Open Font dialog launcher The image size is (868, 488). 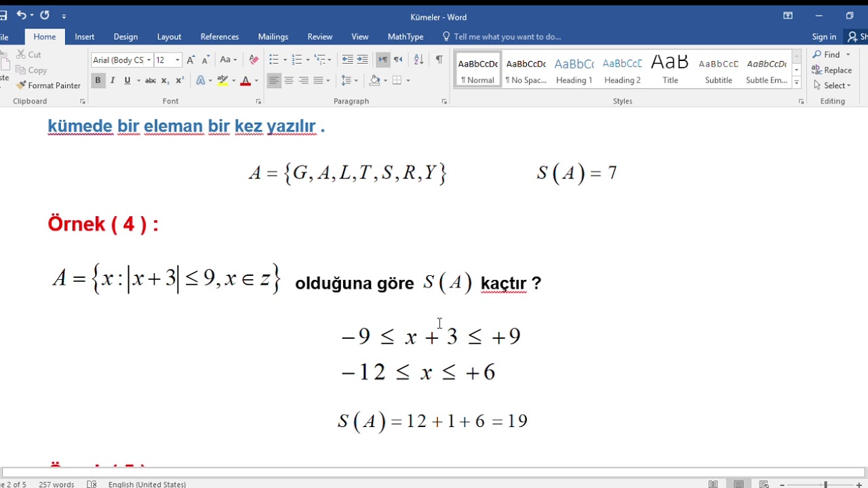(x=258, y=101)
